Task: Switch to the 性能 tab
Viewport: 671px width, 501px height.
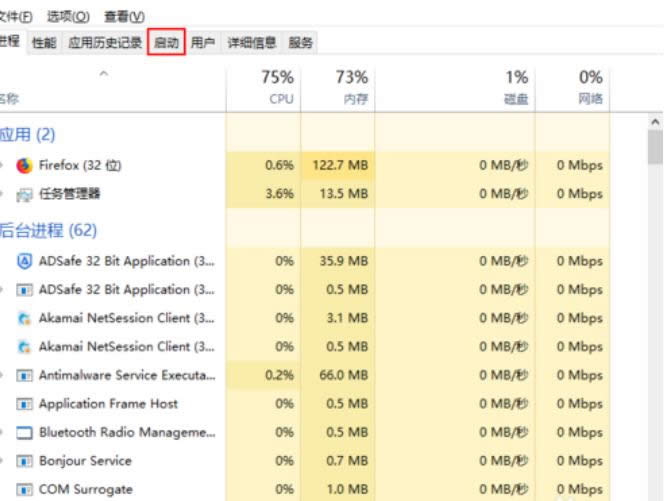Action: point(44,43)
